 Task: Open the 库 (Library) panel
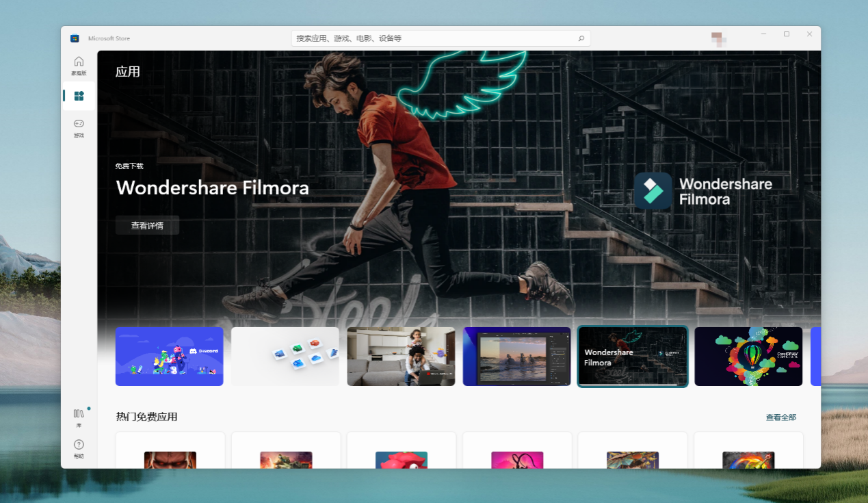click(78, 416)
